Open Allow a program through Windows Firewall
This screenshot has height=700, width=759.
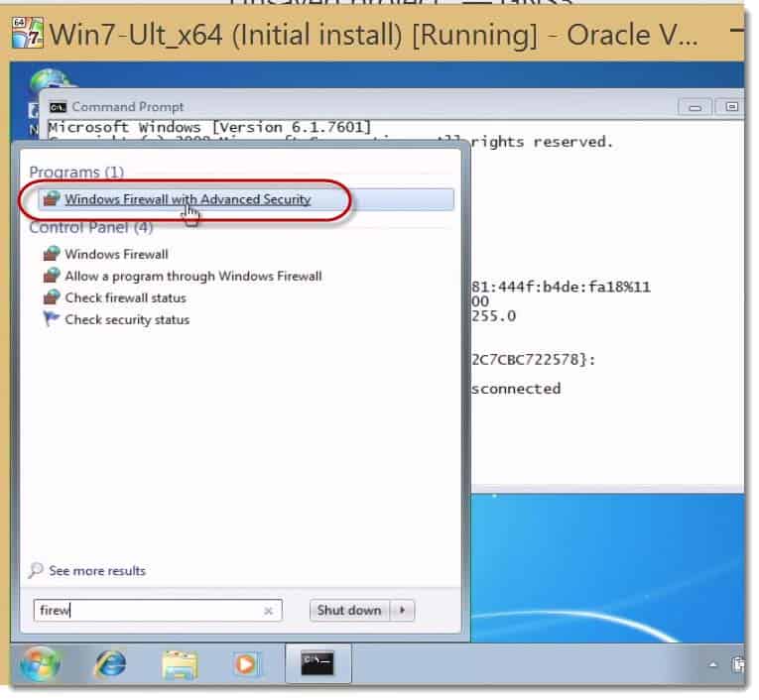point(193,277)
